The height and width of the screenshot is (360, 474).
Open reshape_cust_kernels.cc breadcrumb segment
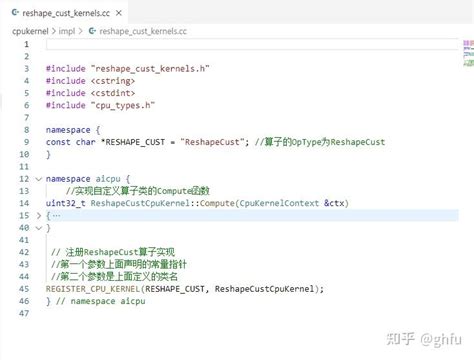143,31
